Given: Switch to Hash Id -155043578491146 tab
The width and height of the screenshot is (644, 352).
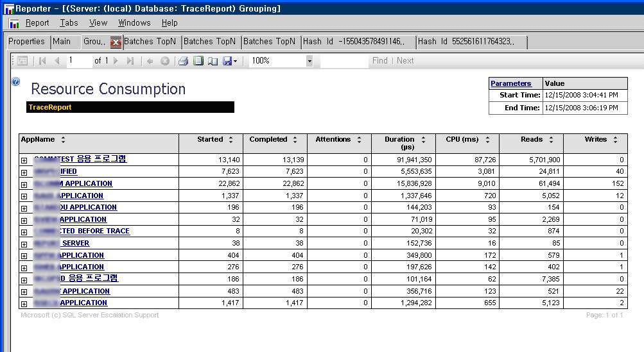Looking at the screenshot, I should click(x=358, y=42).
